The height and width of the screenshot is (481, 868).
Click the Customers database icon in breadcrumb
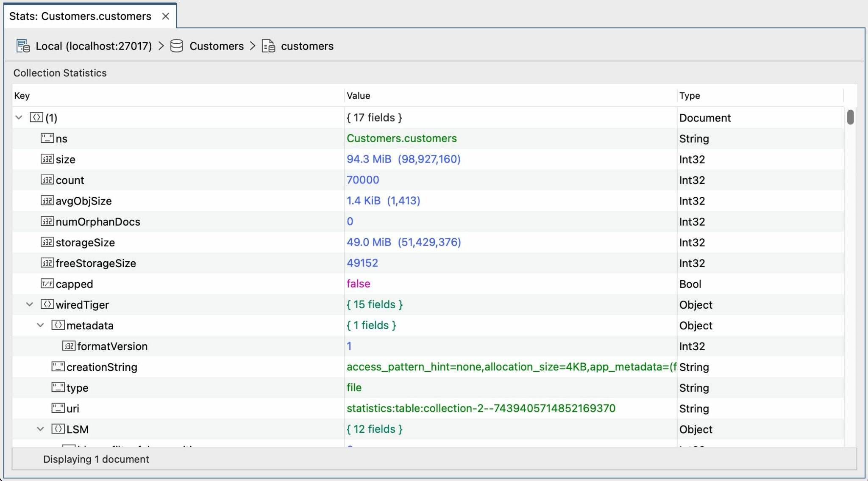pos(177,46)
